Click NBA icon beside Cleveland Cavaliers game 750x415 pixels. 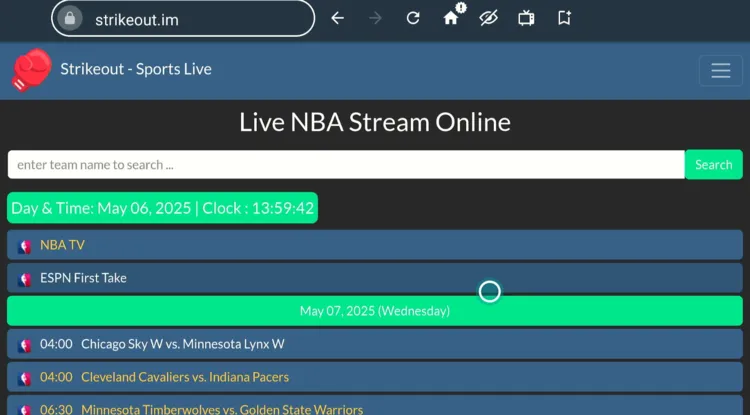24,379
